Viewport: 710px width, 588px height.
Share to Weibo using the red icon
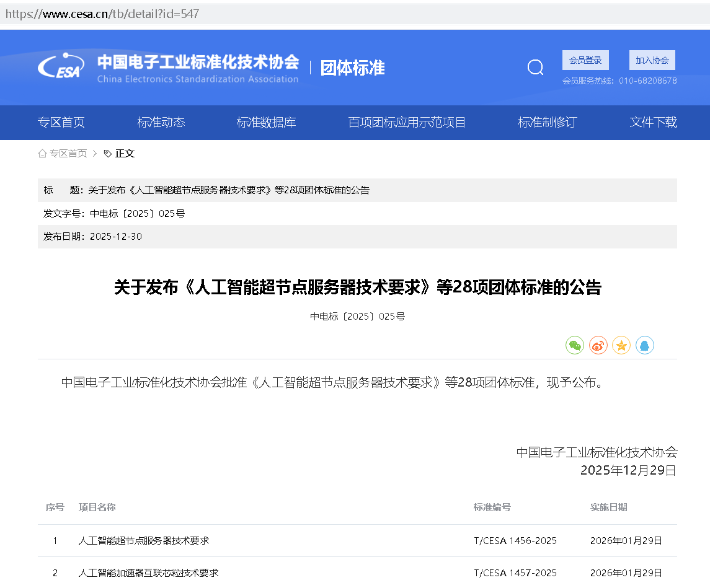click(598, 345)
